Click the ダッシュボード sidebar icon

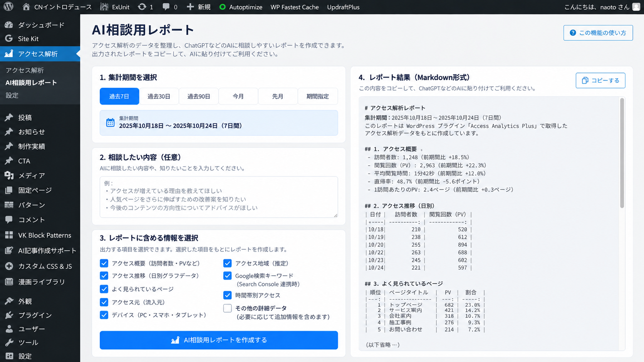tap(9, 25)
